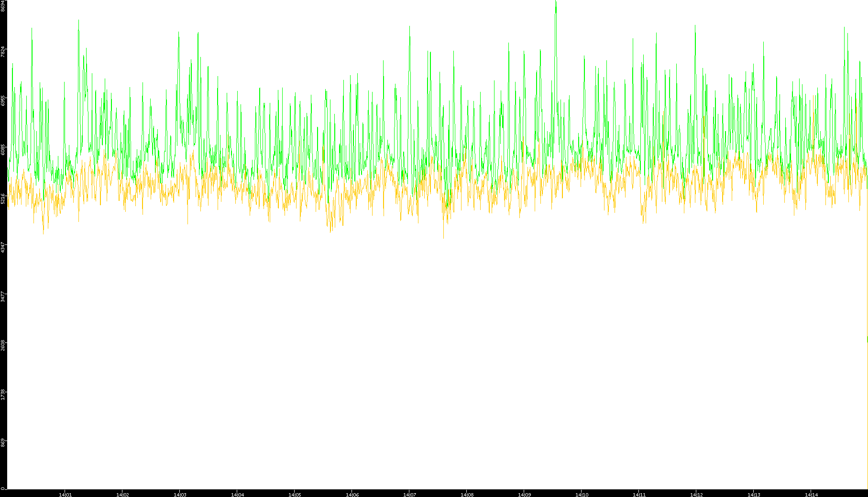Click the 14:01 time label

65,495
